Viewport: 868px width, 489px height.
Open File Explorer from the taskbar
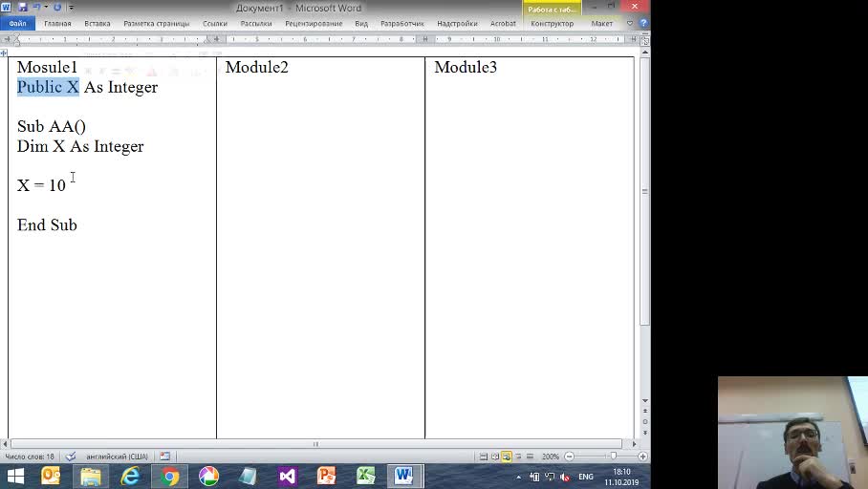pyautogui.click(x=90, y=477)
